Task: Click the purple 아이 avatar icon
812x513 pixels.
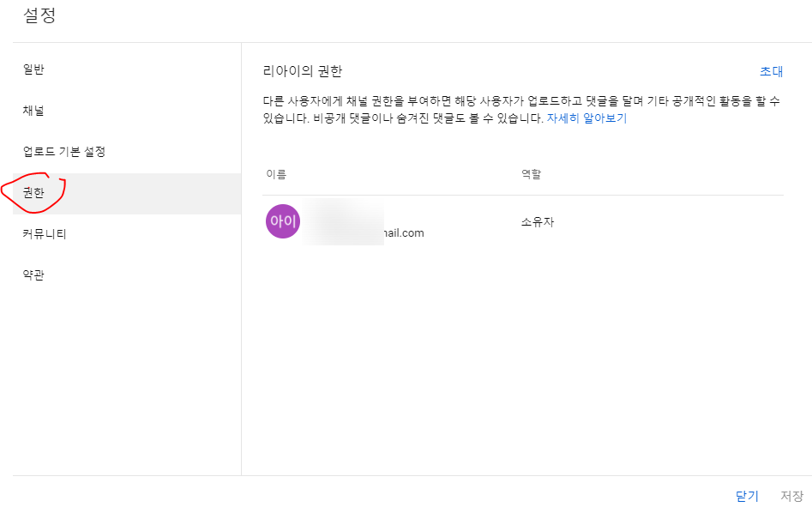Action: (283, 221)
